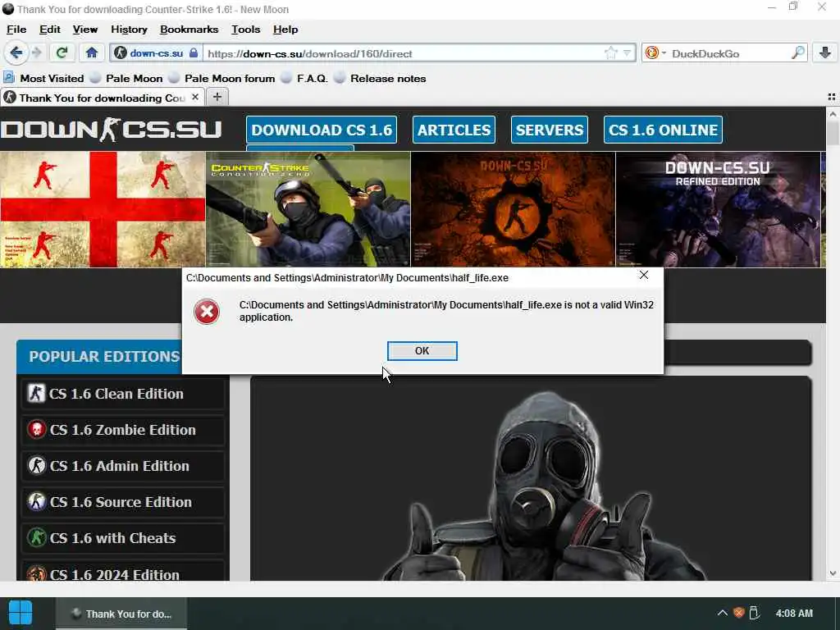The width and height of the screenshot is (840, 630).
Task: Close the Thank You for downloading tab
Action: 195,97
